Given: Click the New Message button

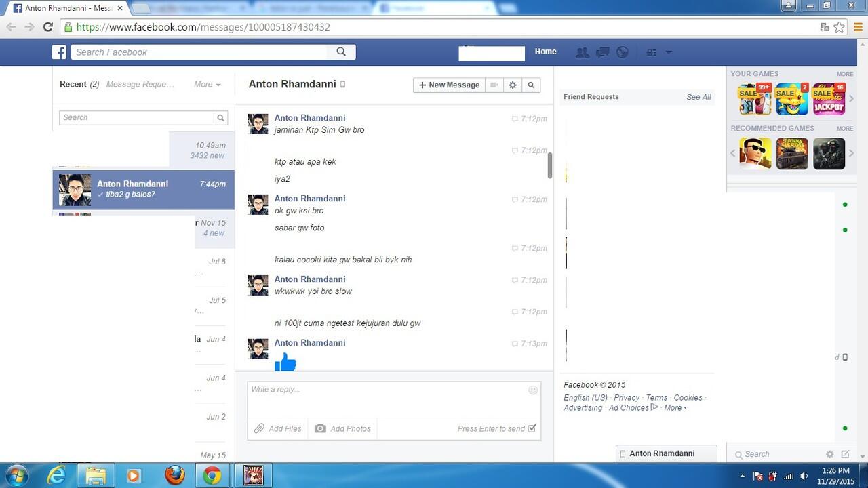Looking at the screenshot, I should (x=449, y=85).
